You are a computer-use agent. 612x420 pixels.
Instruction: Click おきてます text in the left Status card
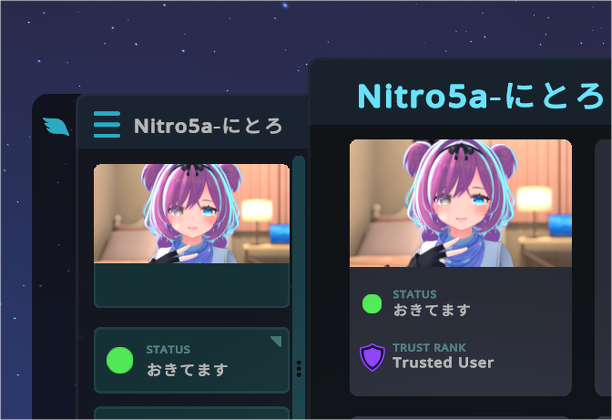(187, 369)
